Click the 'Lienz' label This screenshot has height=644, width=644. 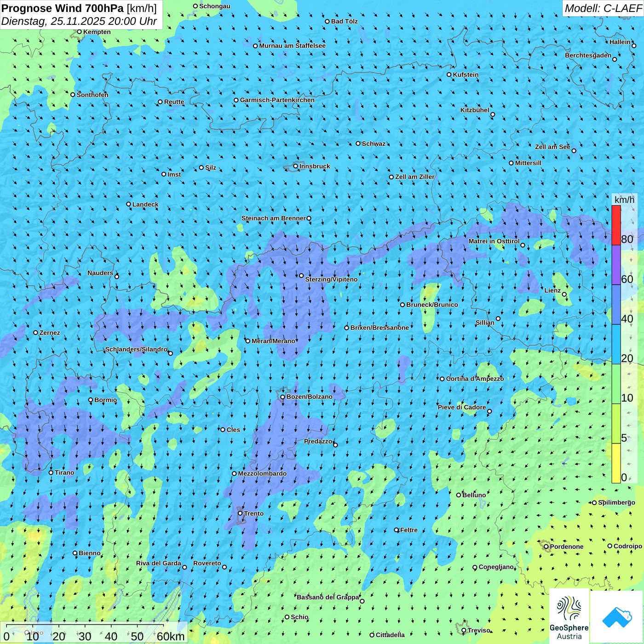[552, 290]
